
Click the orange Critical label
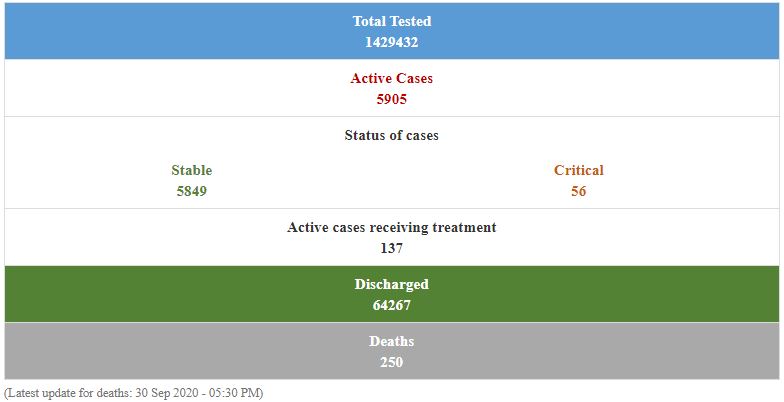[x=578, y=170]
